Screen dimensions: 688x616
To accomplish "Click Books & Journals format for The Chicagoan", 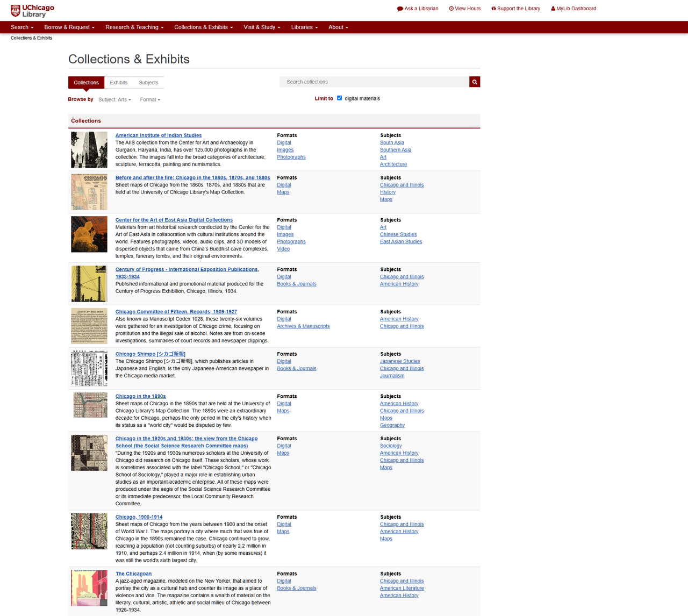I will click(297, 589).
